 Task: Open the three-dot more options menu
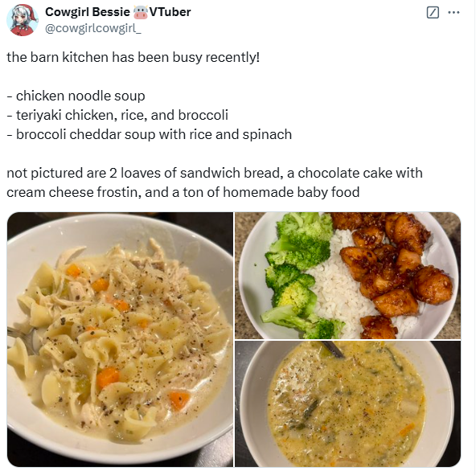click(x=453, y=12)
